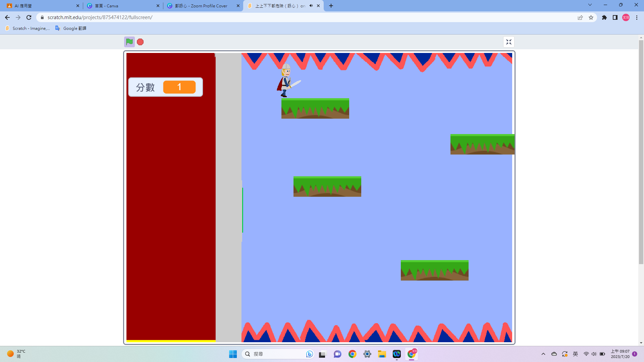The width and height of the screenshot is (644, 362).
Task: Open the Extensions puzzle icon
Action: click(604, 17)
